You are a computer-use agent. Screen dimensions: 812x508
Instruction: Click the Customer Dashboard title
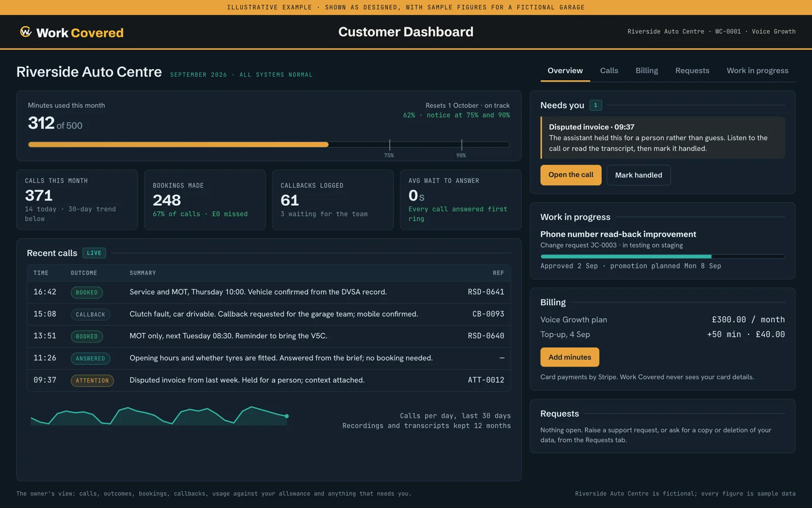pyautogui.click(x=406, y=32)
